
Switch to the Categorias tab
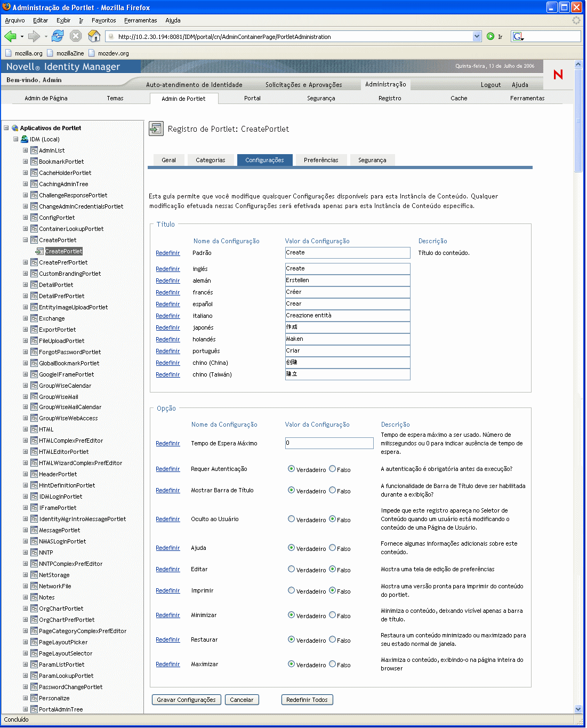coord(211,160)
